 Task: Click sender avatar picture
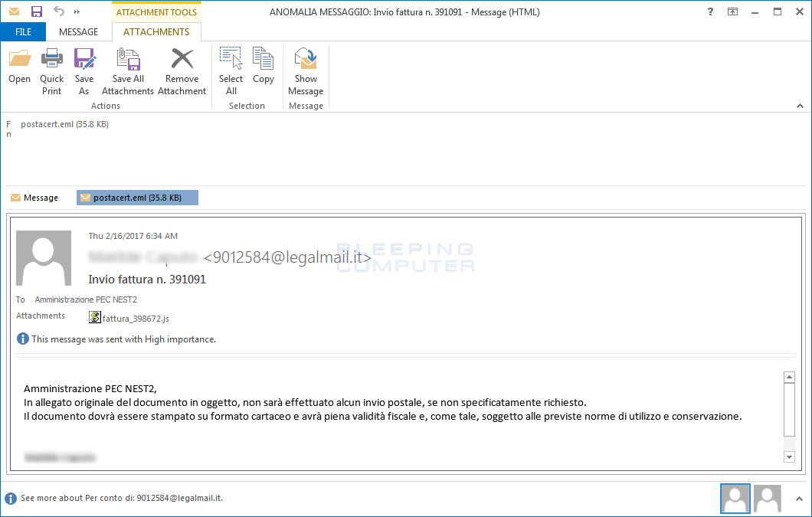(44, 258)
